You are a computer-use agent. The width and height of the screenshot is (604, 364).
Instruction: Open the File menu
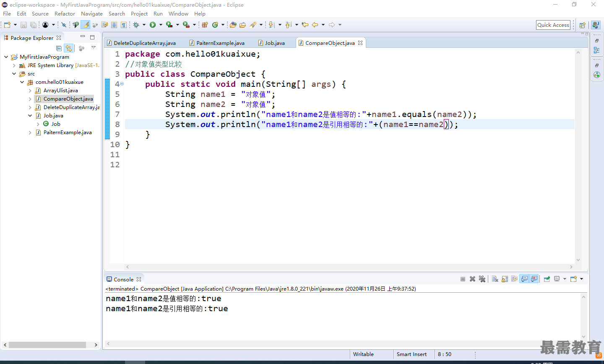coord(7,13)
